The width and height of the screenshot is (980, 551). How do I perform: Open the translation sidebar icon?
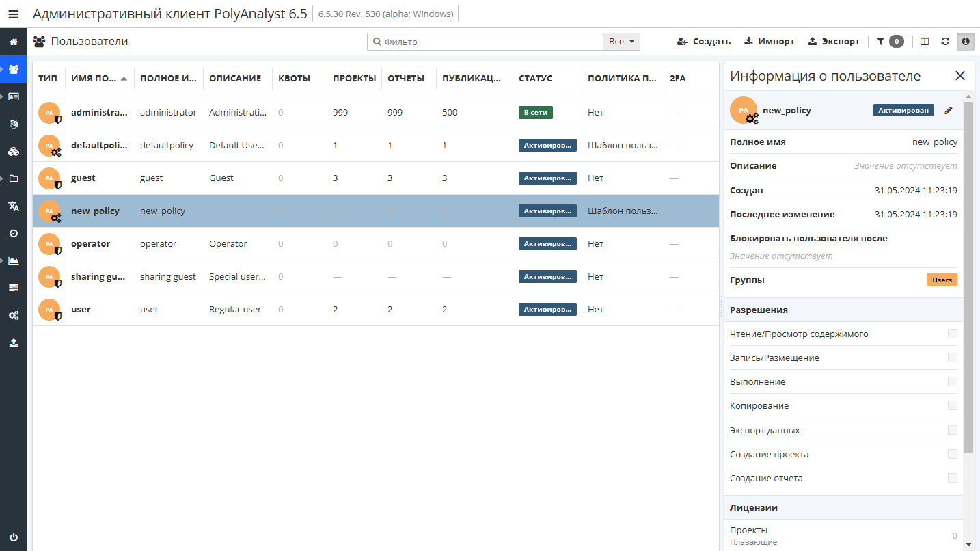coord(14,206)
